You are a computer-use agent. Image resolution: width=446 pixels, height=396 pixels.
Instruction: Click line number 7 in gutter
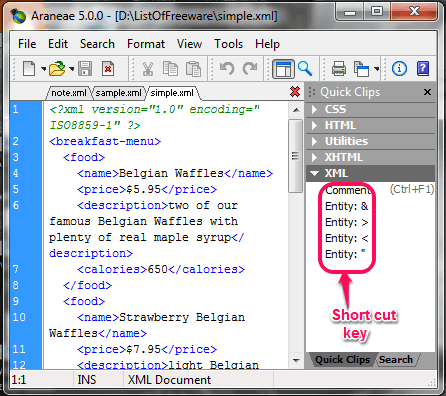point(16,269)
